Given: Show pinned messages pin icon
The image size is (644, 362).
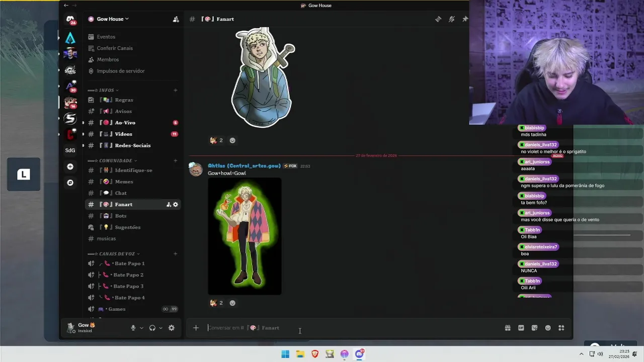Looking at the screenshot, I should tap(465, 19).
